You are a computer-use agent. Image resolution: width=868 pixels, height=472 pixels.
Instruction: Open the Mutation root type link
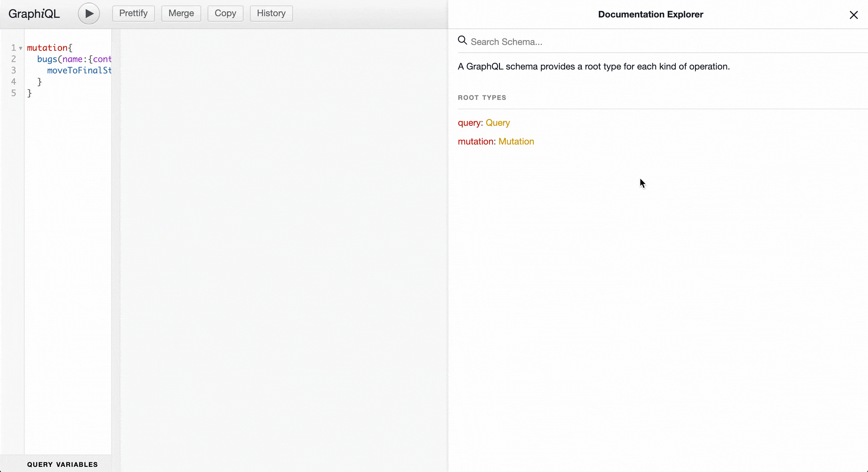click(x=516, y=142)
